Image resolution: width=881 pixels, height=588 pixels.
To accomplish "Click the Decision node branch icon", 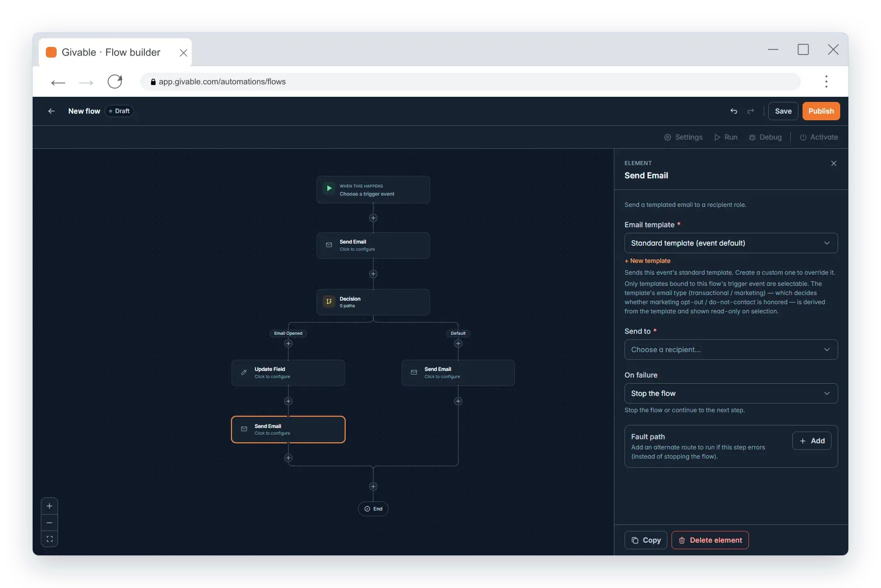I will (x=329, y=302).
